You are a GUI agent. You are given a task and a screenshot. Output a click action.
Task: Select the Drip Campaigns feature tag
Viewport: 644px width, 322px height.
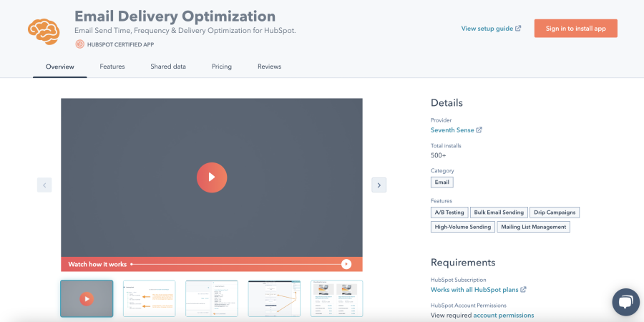click(555, 213)
